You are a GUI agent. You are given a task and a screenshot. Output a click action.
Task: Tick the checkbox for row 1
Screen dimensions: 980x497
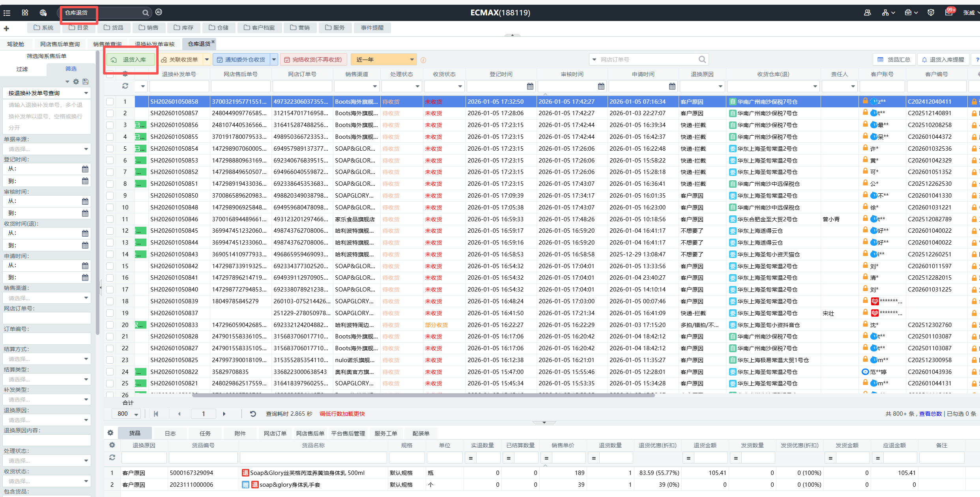click(110, 102)
